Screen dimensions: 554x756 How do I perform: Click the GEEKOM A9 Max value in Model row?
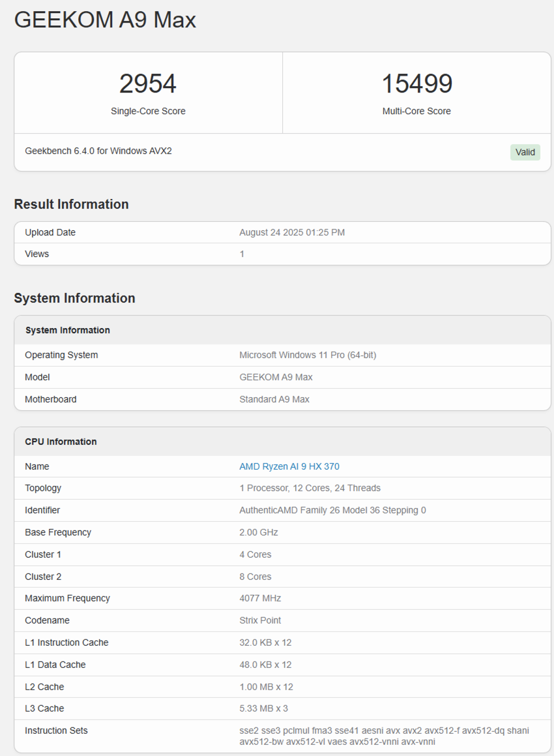pos(276,377)
